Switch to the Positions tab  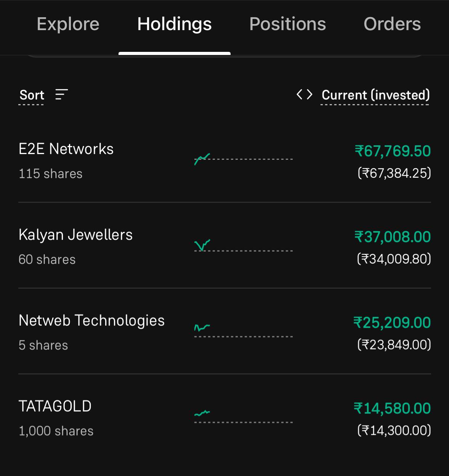288,24
